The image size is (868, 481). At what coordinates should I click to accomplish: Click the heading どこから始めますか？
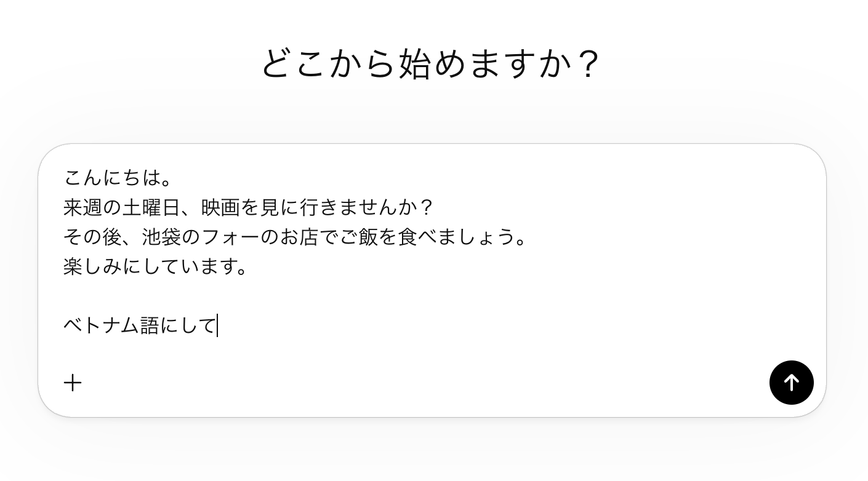(x=430, y=63)
